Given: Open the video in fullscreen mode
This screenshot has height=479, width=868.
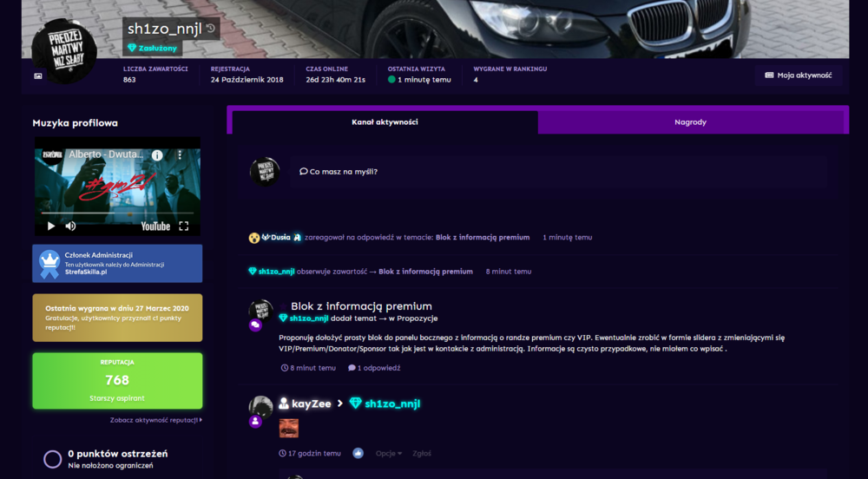Looking at the screenshot, I should pyautogui.click(x=184, y=226).
